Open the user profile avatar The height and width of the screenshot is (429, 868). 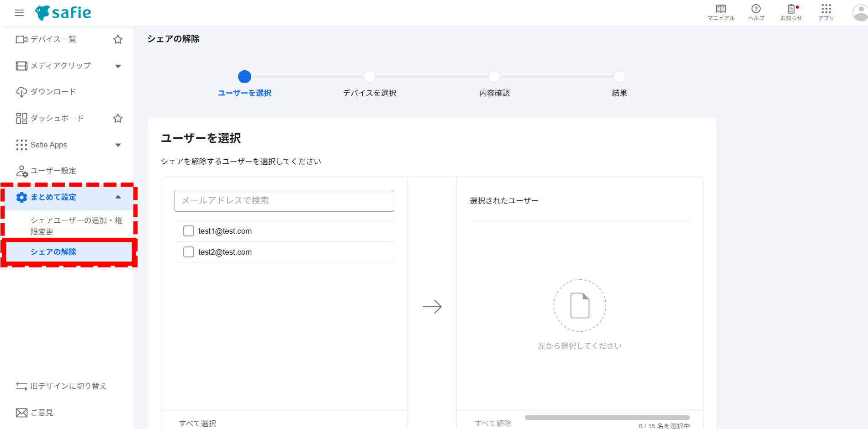pyautogui.click(x=860, y=12)
